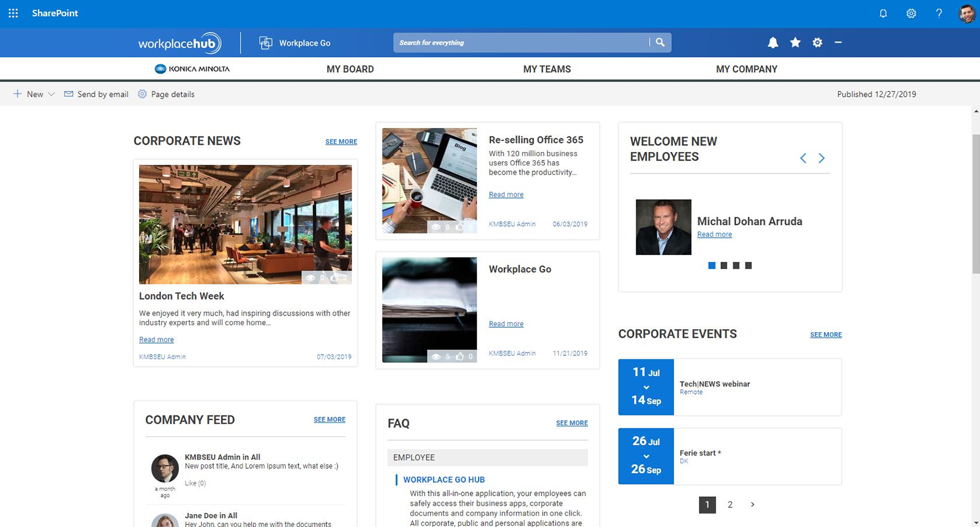Like the Workplace Go article thumbs-up

coord(460,356)
